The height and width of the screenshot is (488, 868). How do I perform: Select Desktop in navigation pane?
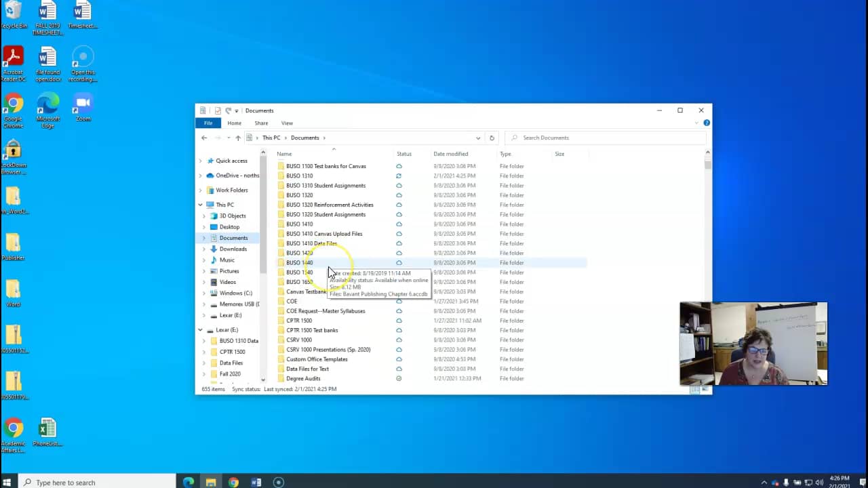coord(229,227)
